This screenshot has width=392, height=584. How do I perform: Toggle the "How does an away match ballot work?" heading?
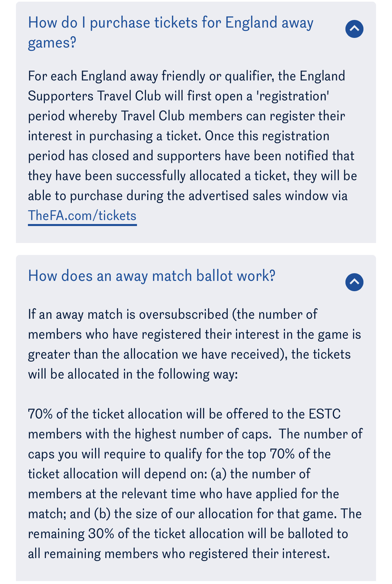click(152, 276)
